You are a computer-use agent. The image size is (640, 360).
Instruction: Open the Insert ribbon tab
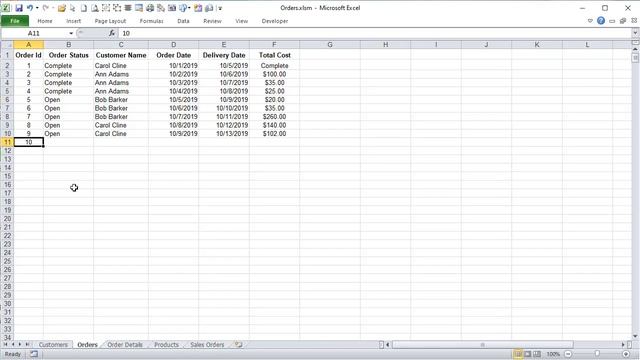tap(73, 21)
